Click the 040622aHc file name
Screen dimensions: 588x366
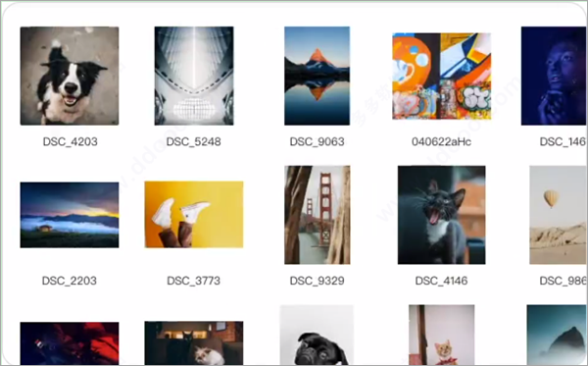coord(441,141)
